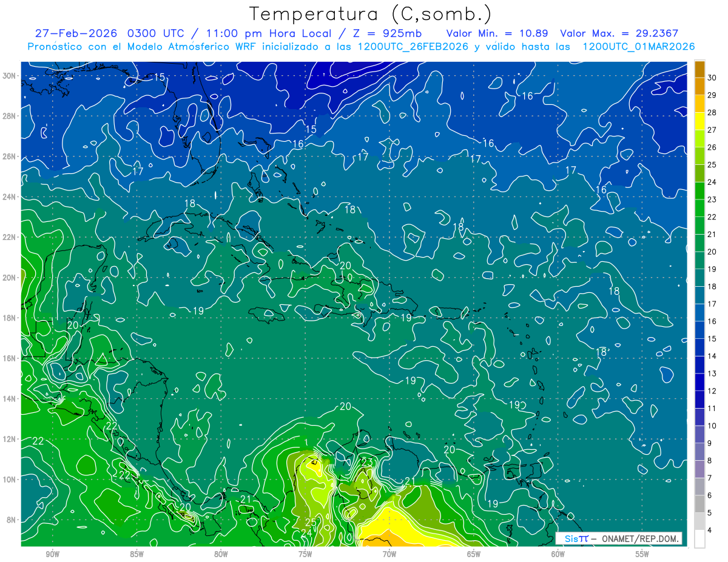Click colorbar legend value 13
Viewport: 728px width, 562px height.
[712, 373]
